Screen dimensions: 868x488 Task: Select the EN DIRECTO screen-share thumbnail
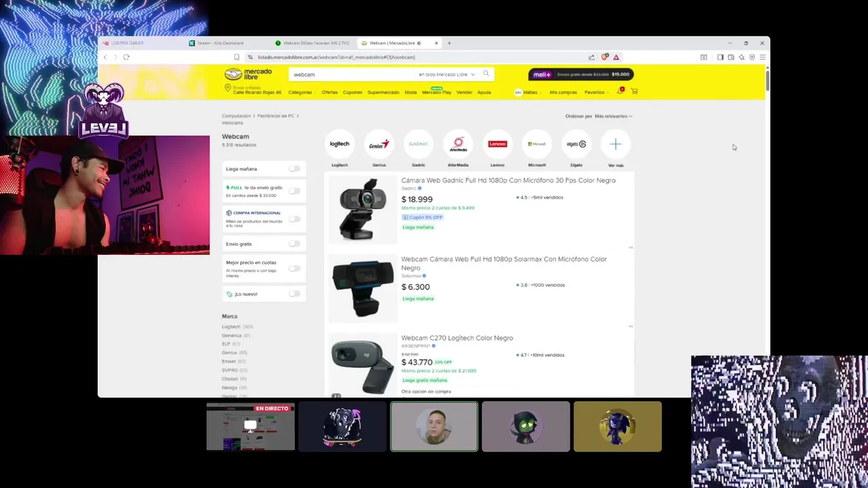tap(251, 426)
